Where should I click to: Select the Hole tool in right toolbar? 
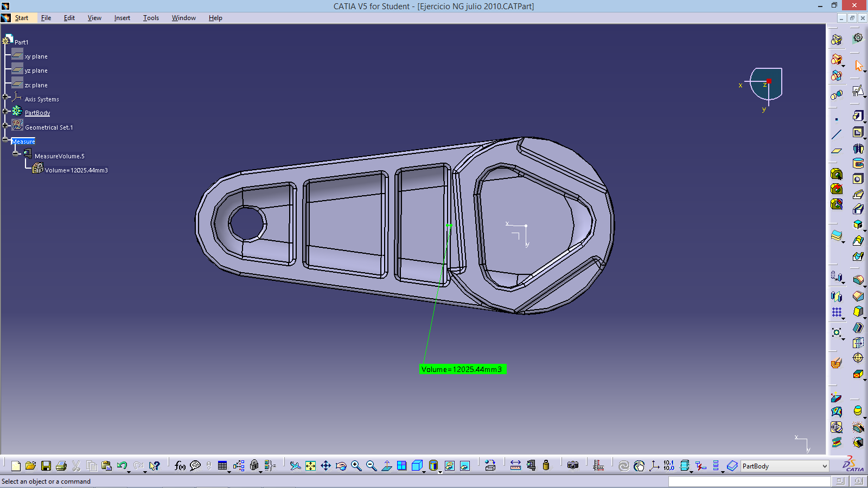(858, 179)
